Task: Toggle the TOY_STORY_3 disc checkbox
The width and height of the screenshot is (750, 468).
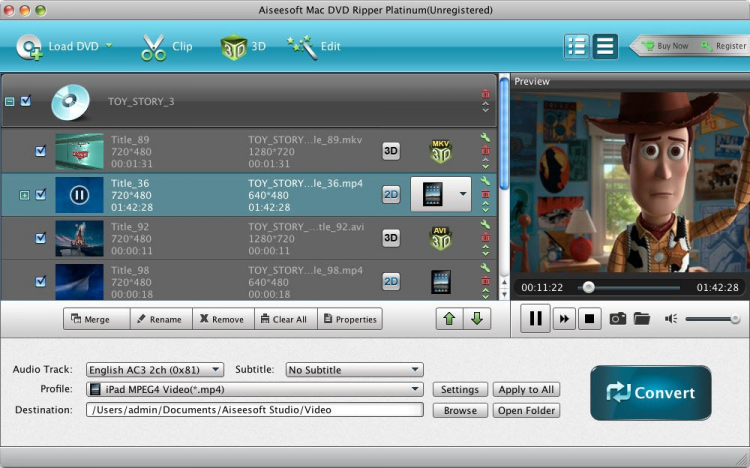Action: [x=26, y=101]
